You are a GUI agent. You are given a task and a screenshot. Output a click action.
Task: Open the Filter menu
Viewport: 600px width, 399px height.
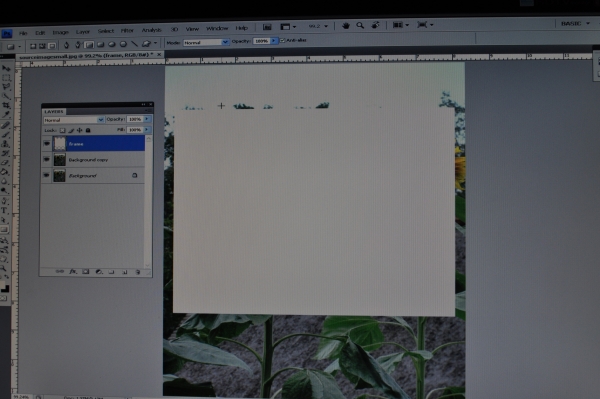tap(127, 31)
